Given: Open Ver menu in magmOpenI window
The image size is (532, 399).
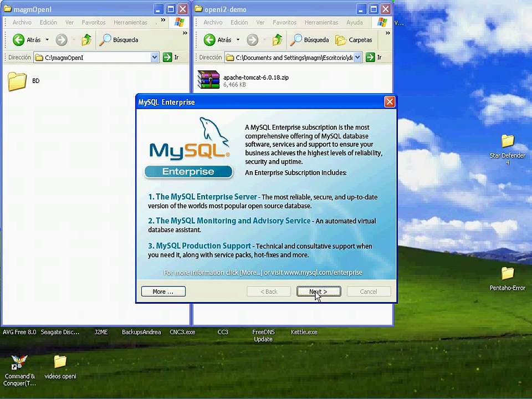Looking at the screenshot, I should click(x=70, y=22).
